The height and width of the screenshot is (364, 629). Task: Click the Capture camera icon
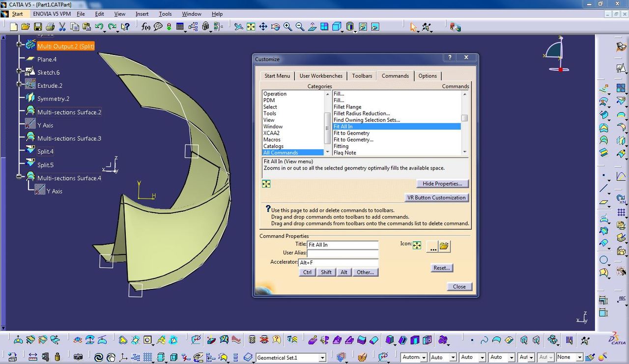(x=78, y=357)
